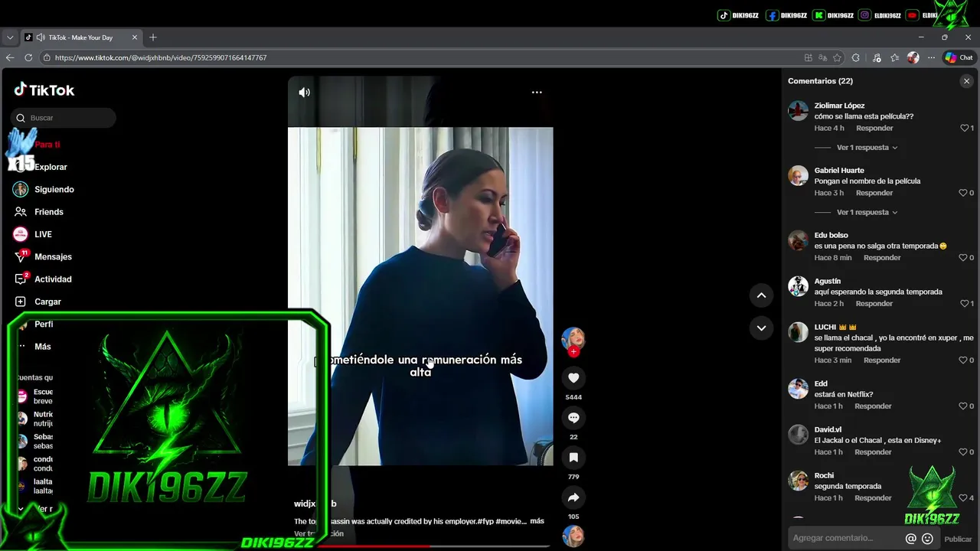This screenshot has height=551, width=980.
Task: Reply to Edu bolso's comment
Action: point(882,258)
